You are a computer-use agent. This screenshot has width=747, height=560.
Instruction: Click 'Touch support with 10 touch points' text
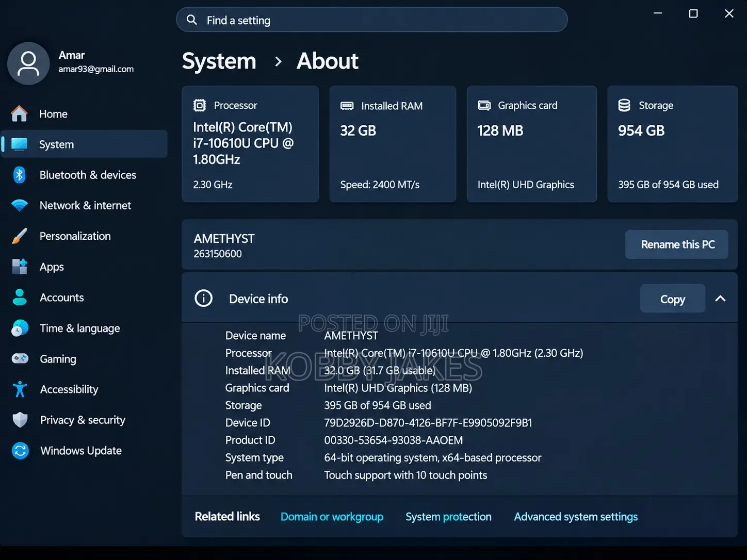(405, 475)
